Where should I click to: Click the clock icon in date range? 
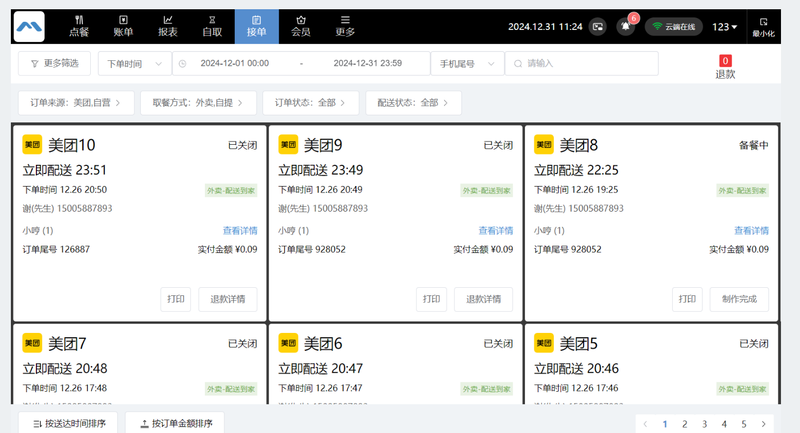183,64
